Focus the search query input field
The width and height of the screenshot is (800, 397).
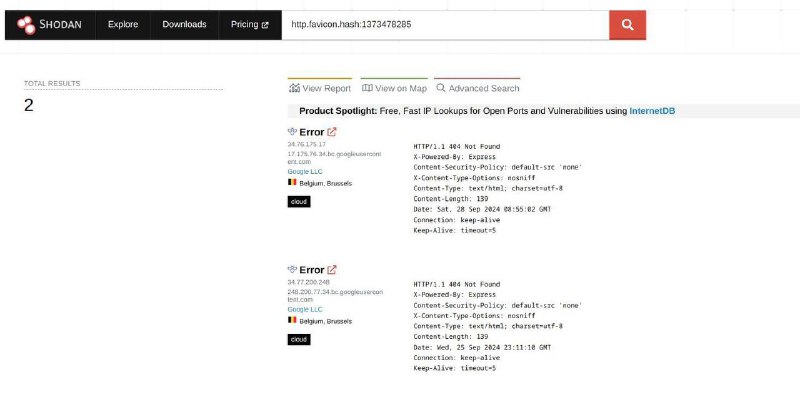point(445,24)
